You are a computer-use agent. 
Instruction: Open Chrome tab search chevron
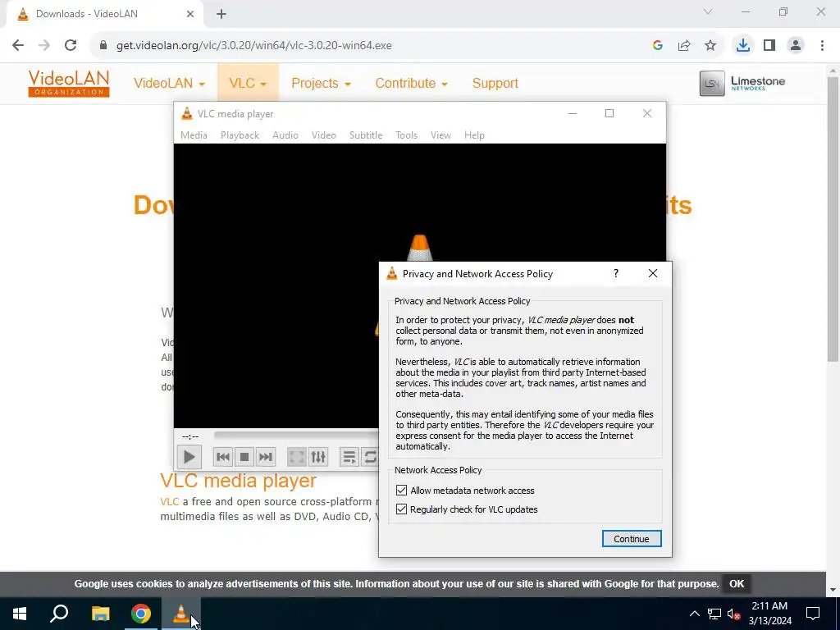(x=708, y=11)
